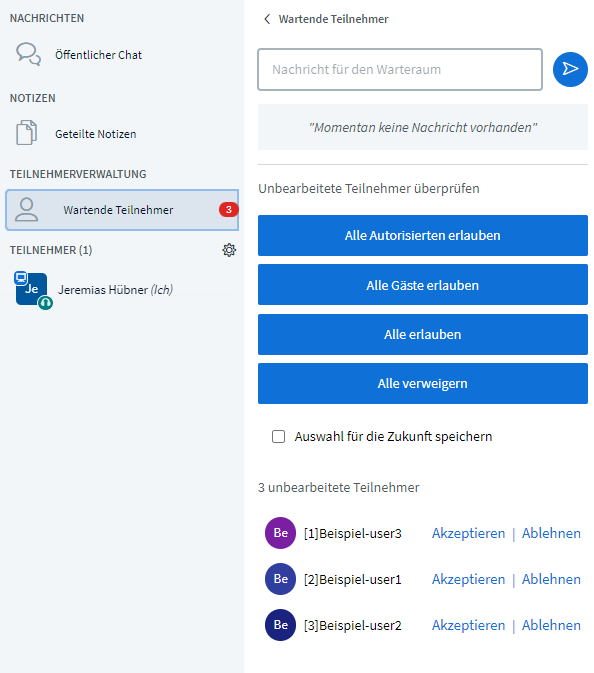
Task: Click Jeremias Hübner's avatar
Action: pos(32,290)
